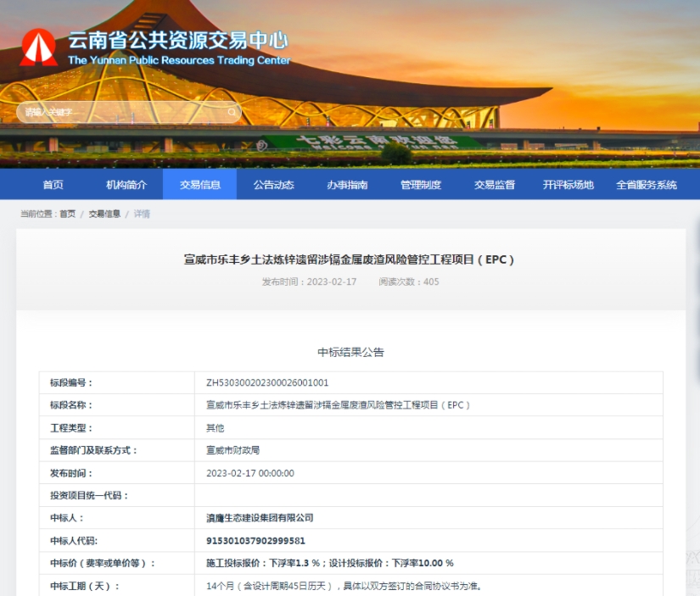Navigate to the 首页 menu item
This screenshot has width=700, height=596.
click(x=55, y=184)
